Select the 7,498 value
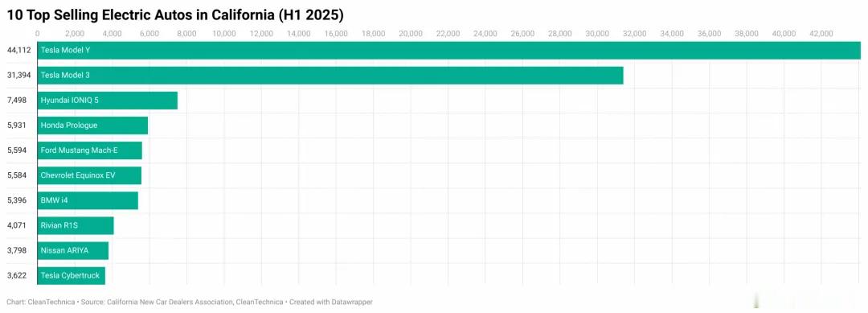Viewport: 868px width, 313px height. coord(16,101)
